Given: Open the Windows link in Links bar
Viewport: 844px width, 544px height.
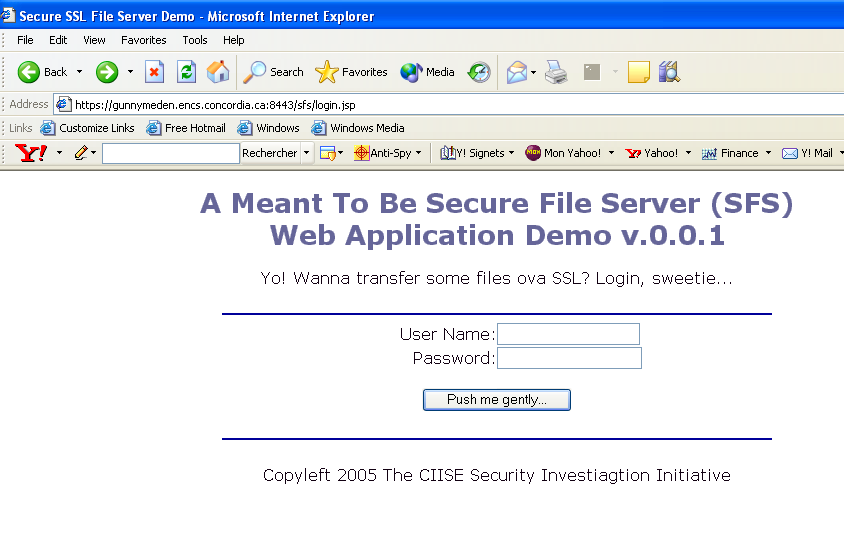Looking at the screenshot, I should (269, 128).
